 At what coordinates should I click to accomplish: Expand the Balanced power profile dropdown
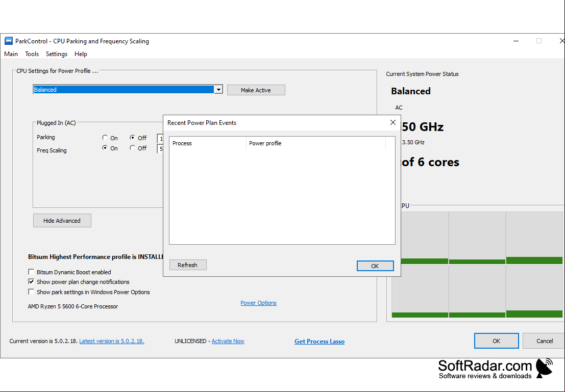point(218,90)
